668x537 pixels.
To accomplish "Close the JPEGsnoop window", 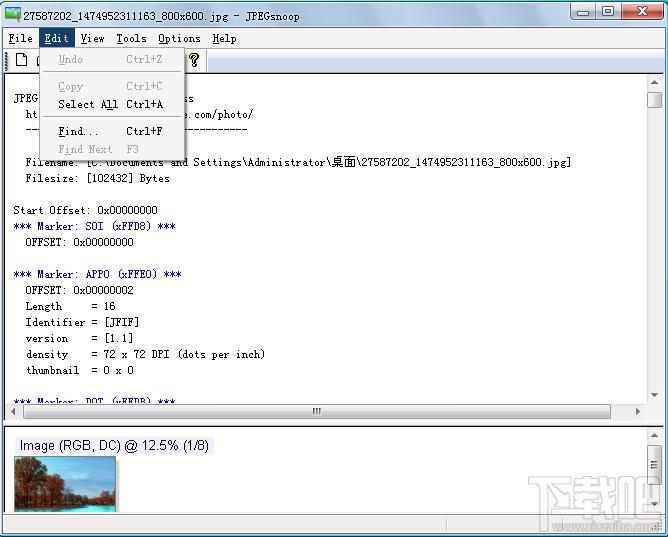I will tap(642, 12).
